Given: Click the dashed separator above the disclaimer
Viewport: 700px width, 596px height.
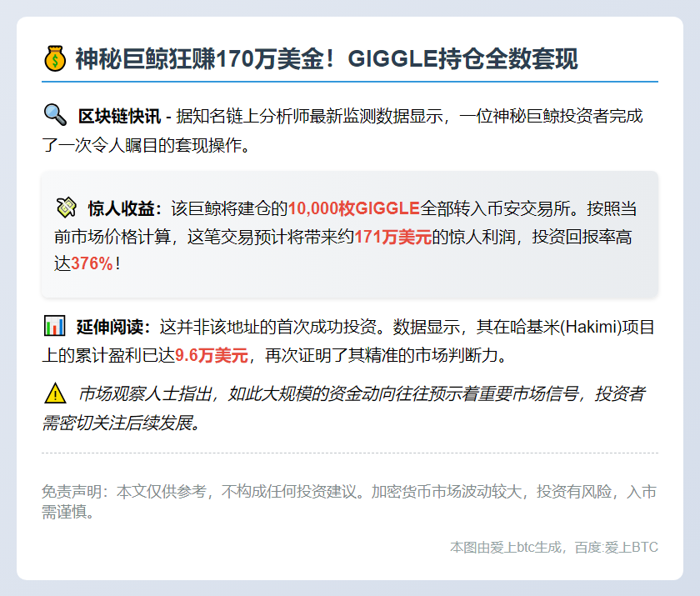Looking at the screenshot, I should (x=350, y=453).
